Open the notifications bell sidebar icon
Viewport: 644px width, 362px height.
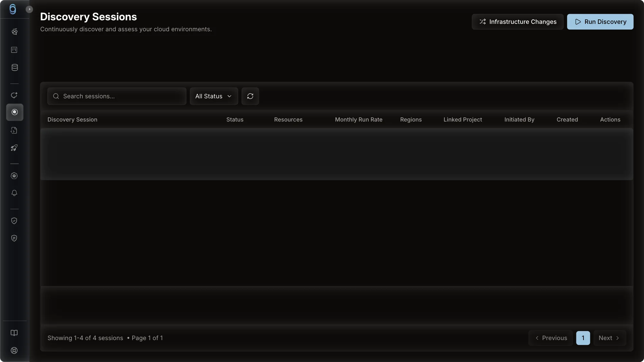(14, 193)
